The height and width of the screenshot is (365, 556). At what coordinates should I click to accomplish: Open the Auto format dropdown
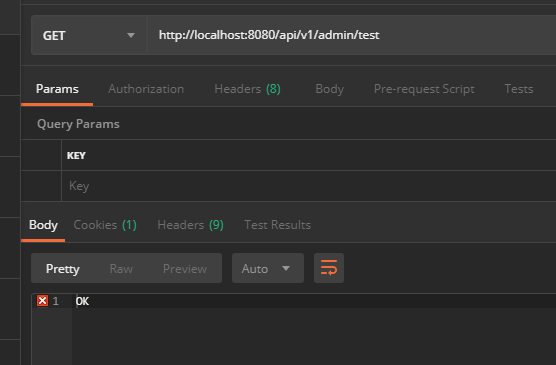pos(268,268)
